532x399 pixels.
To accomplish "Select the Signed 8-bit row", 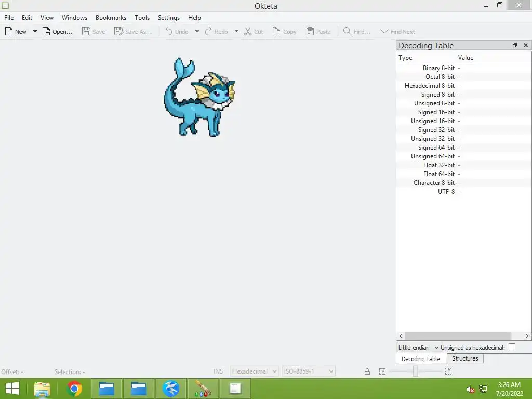I will (464, 95).
